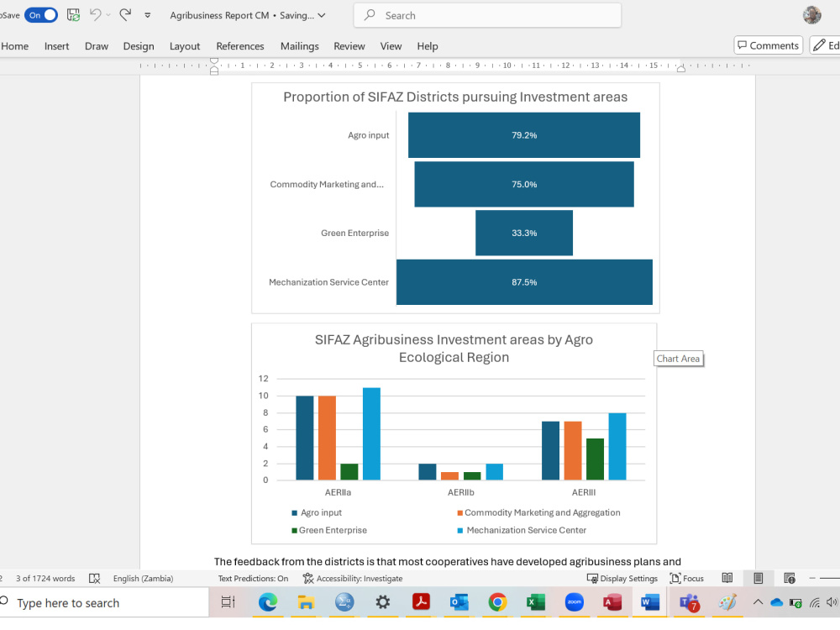840x630 pixels.
Task: Open Customize Quick Access Toolbar dropdown
Action: click(x=147, y=15)
